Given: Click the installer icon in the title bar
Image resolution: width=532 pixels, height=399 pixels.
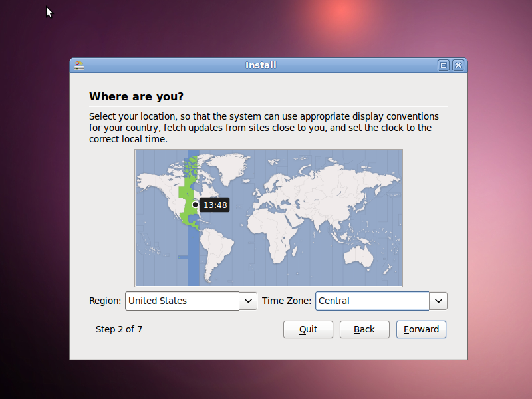Looking at the screenshot, I should point(79,65).
